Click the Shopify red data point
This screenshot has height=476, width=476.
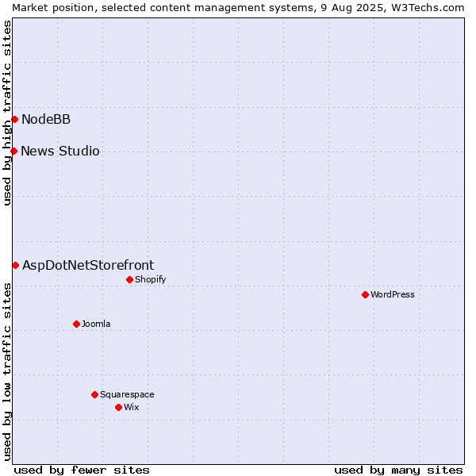pos(129,279)
